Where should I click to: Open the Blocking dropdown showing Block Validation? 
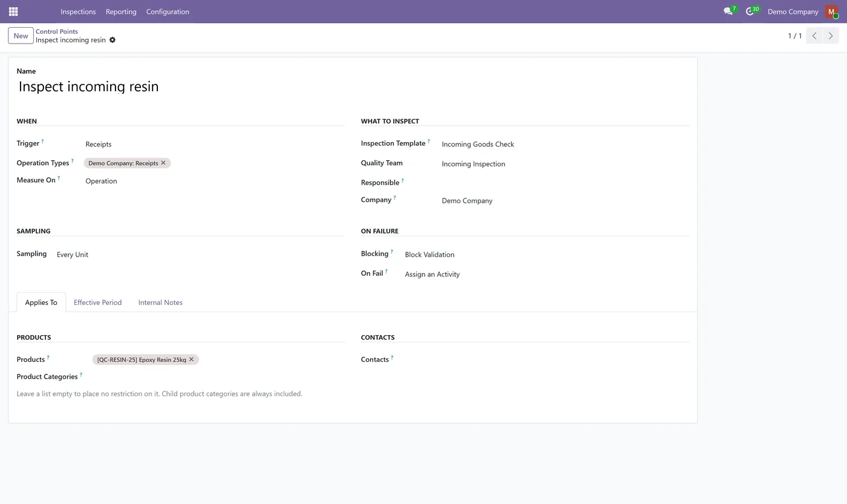click(547, 255)
